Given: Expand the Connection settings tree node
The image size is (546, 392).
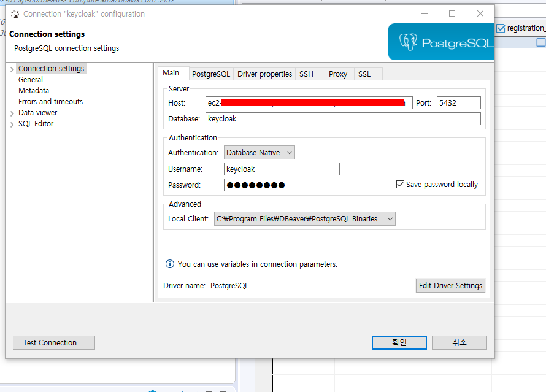Looking at the screenshot, I should pos(12,69).
